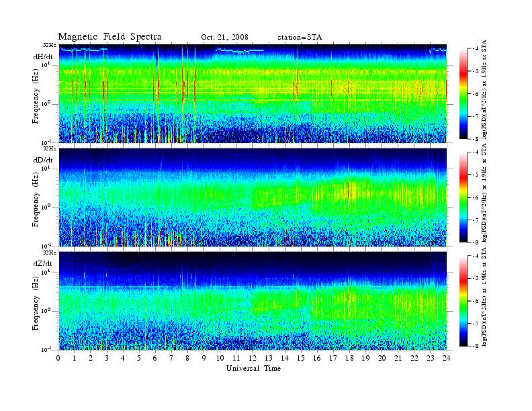Click time axis tick label "13"
Viewport: 532px width, 411px height.
[x=269, y=358]
